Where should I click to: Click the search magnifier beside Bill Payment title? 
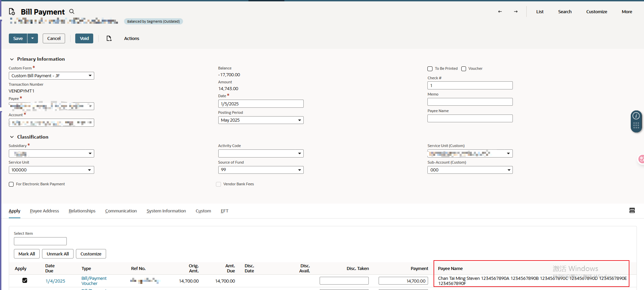pyautogui.click(x=72, y=12)
